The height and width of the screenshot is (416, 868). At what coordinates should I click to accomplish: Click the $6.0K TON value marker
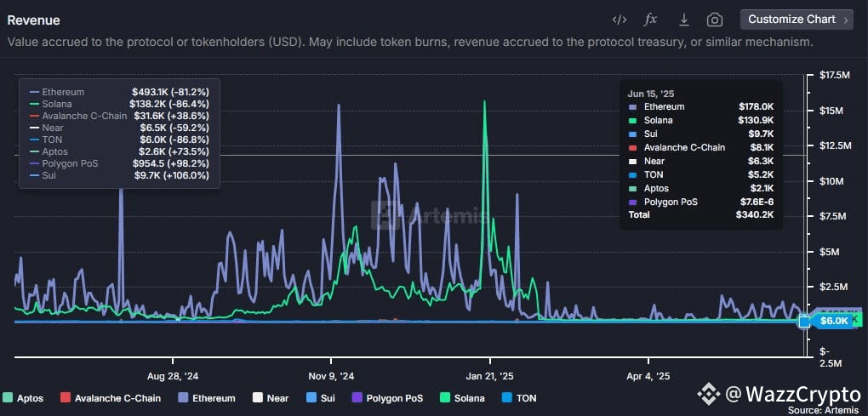point(833,321)
